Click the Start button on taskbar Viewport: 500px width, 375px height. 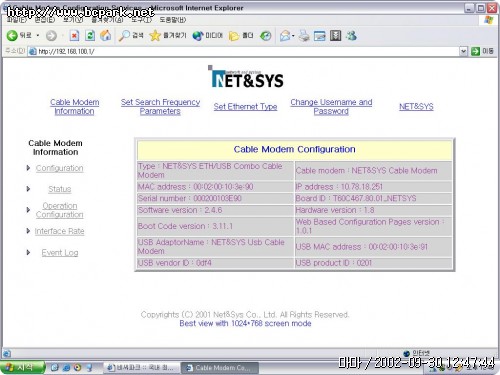click(22, 368)
